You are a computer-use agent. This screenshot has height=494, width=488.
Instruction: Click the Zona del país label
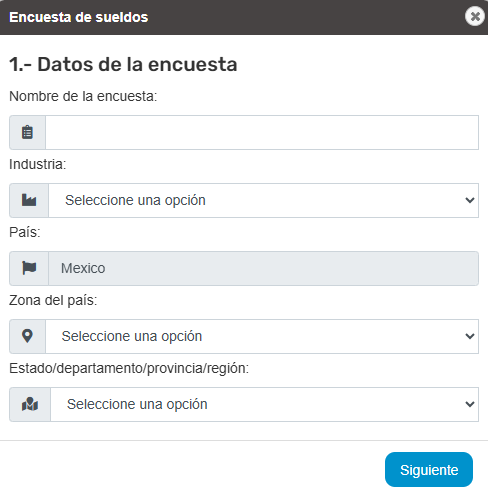tap(53, 300)
